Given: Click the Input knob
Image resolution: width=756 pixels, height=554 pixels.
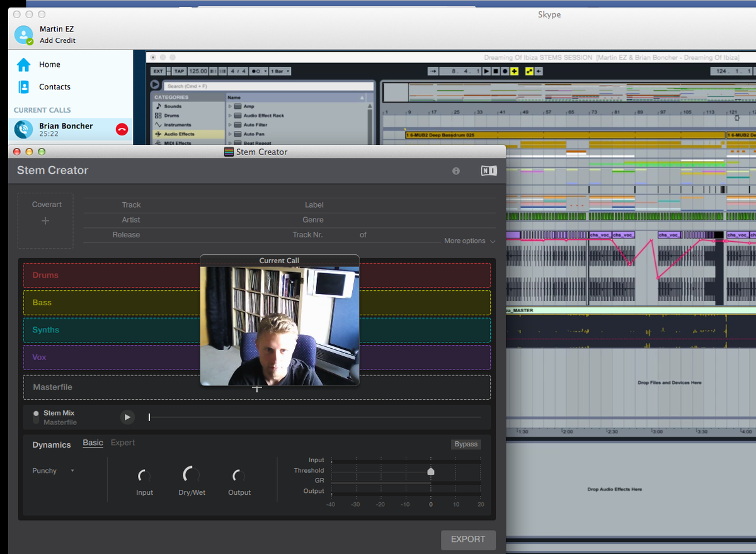Looking at the screenshot, I should click(144, 476).
